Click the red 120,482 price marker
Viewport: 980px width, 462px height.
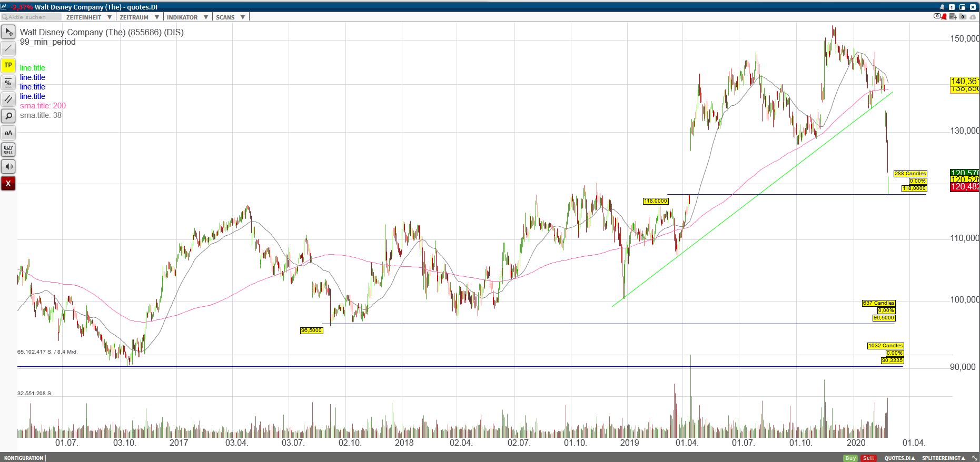tap(965, 187)
